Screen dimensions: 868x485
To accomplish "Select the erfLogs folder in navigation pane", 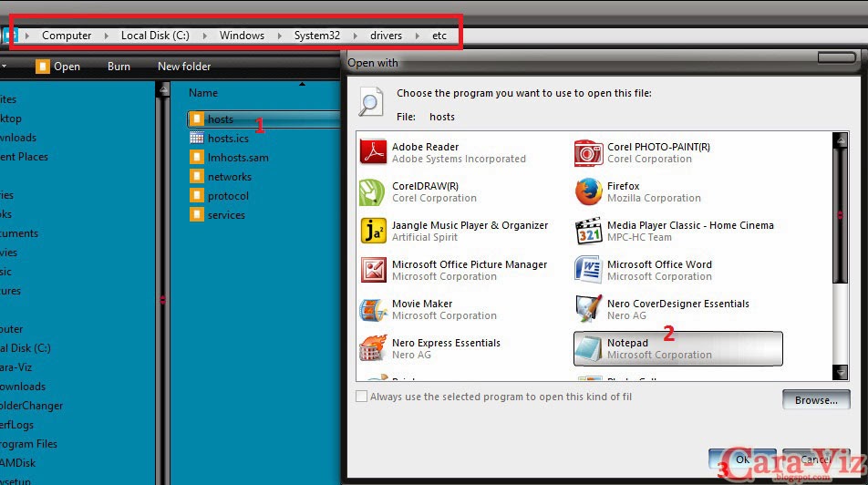I will 16,425.
